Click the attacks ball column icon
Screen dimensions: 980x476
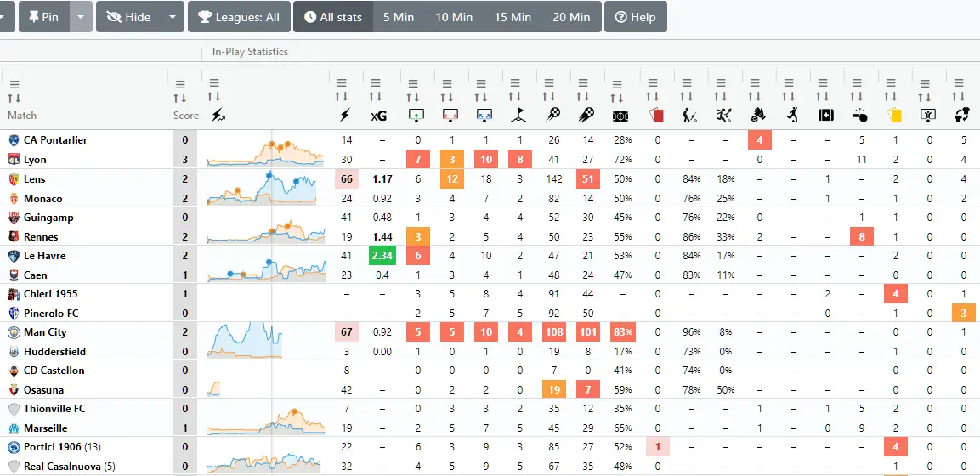click(x=552, y=115)
